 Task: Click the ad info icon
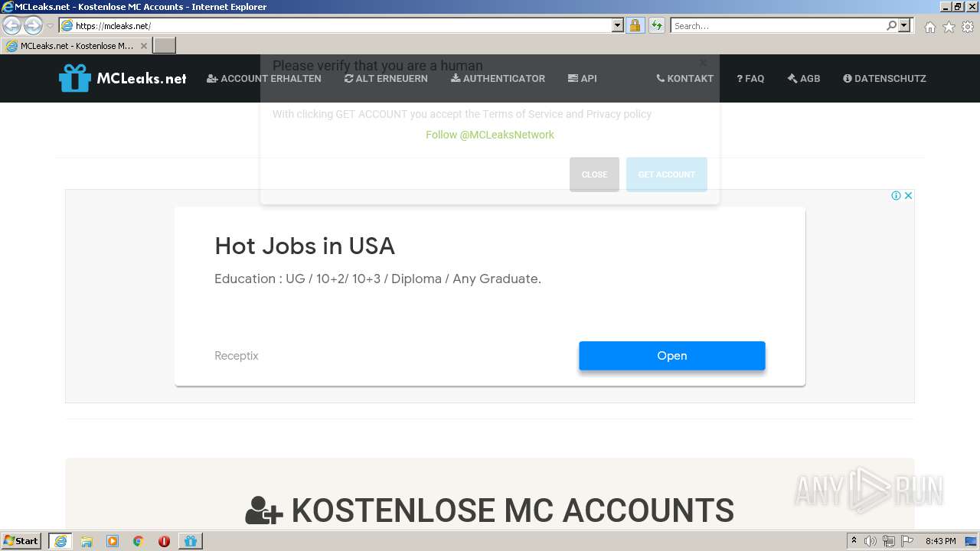point(896,196)
